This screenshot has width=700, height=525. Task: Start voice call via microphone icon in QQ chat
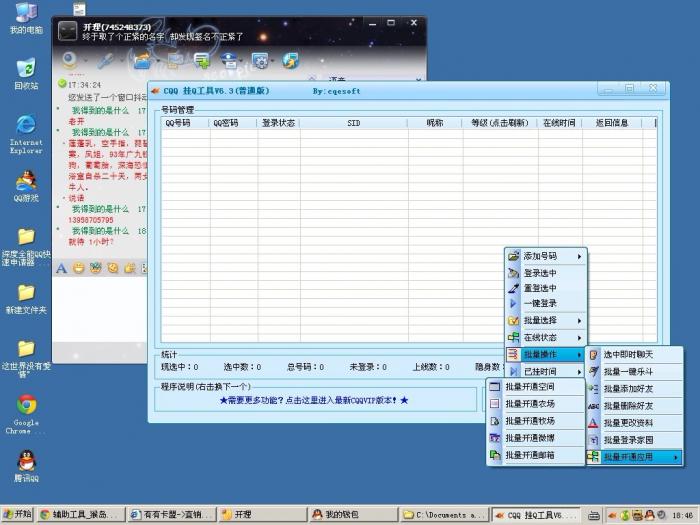[x=106, y=61]
